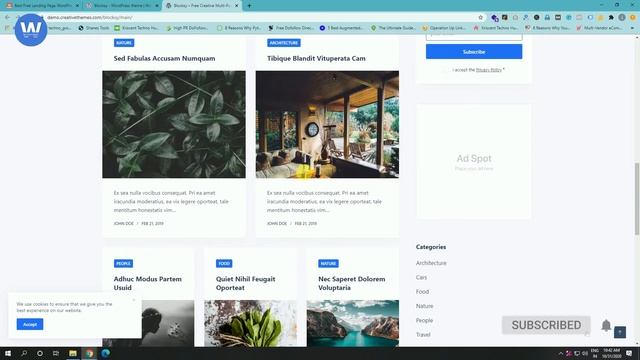
Task: Open the Ad Spot banner
Action: (474, 162)
